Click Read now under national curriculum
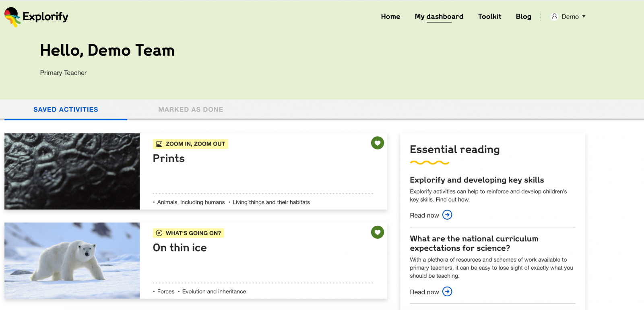This screenshot has width=644, height=310. coord(424,292)
